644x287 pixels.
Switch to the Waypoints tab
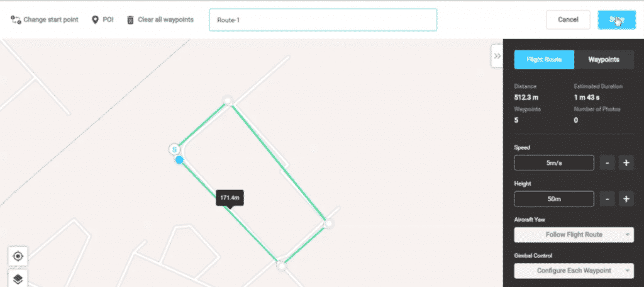click(x=603, y=60)
